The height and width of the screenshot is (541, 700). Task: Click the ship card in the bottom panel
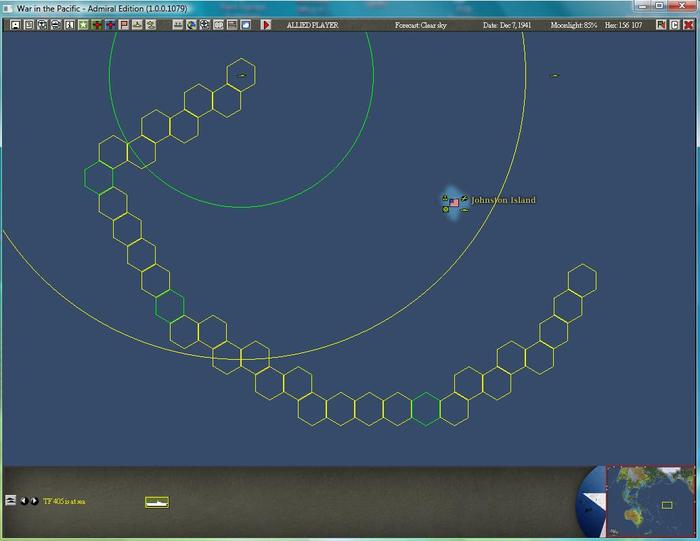(157, 502)
